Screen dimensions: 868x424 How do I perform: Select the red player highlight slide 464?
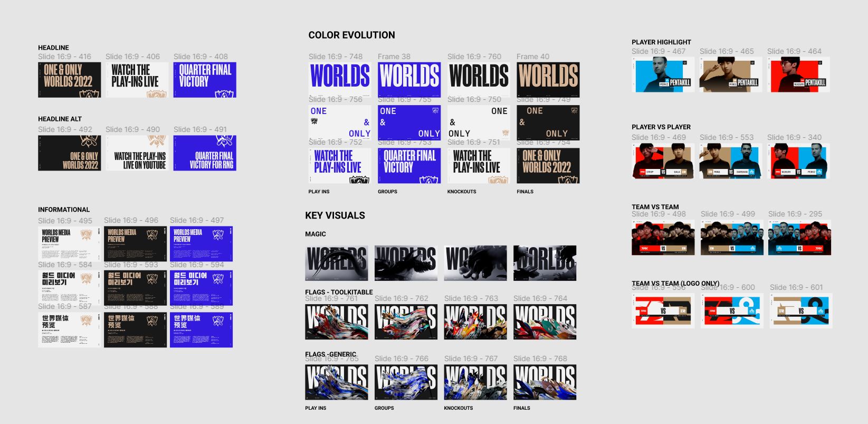click(x=798, y=74)
